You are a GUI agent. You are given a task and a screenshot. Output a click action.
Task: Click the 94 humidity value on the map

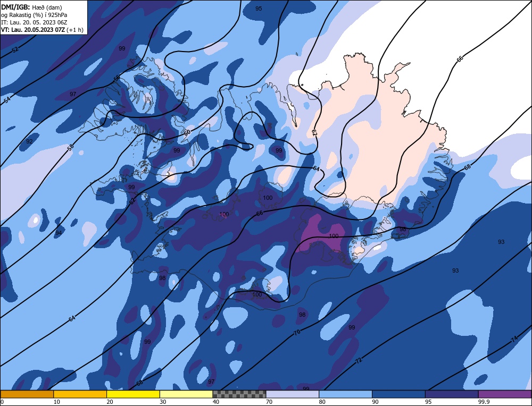(59, 232)
